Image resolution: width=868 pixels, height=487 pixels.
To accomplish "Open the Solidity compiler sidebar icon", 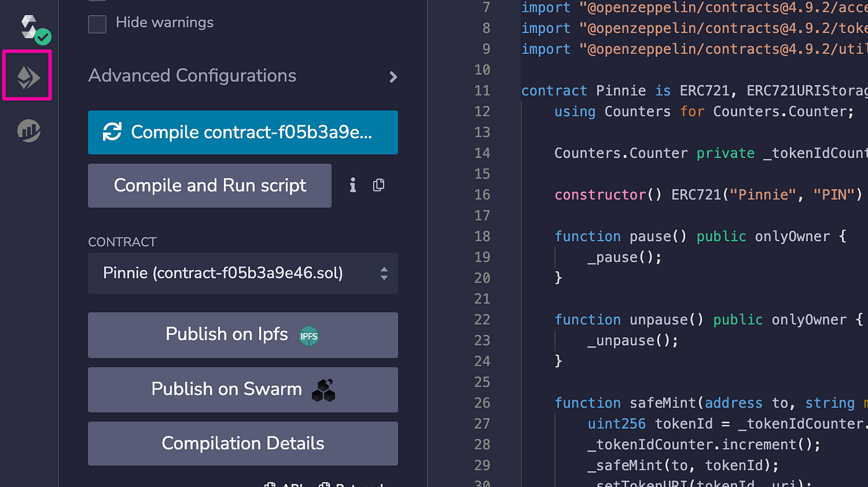I will (x=31, y=29).
